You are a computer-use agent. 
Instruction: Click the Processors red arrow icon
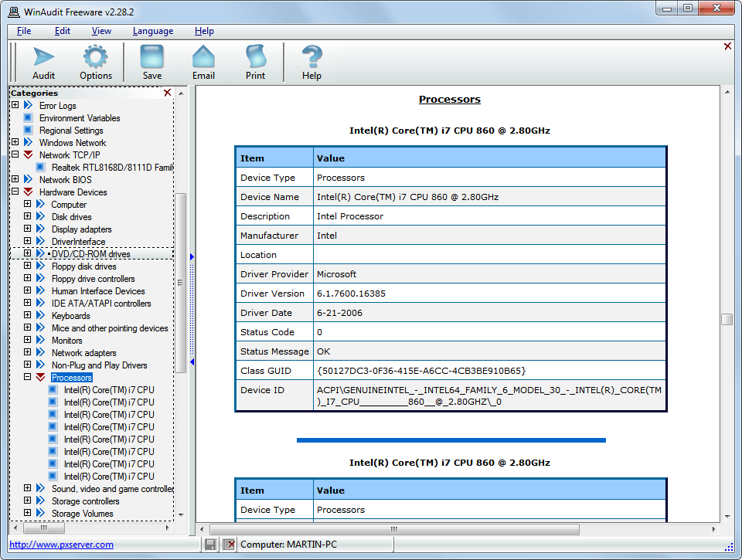point(41,377)
